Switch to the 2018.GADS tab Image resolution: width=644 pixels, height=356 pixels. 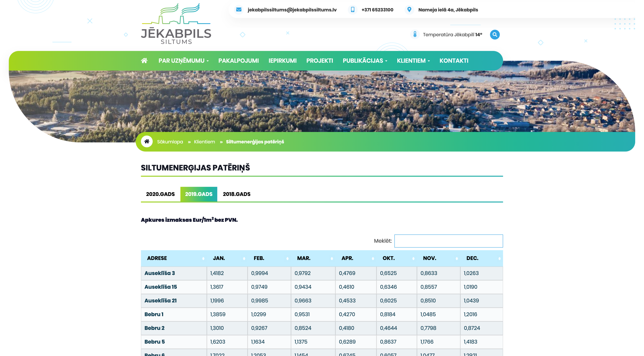coord(237,194)
